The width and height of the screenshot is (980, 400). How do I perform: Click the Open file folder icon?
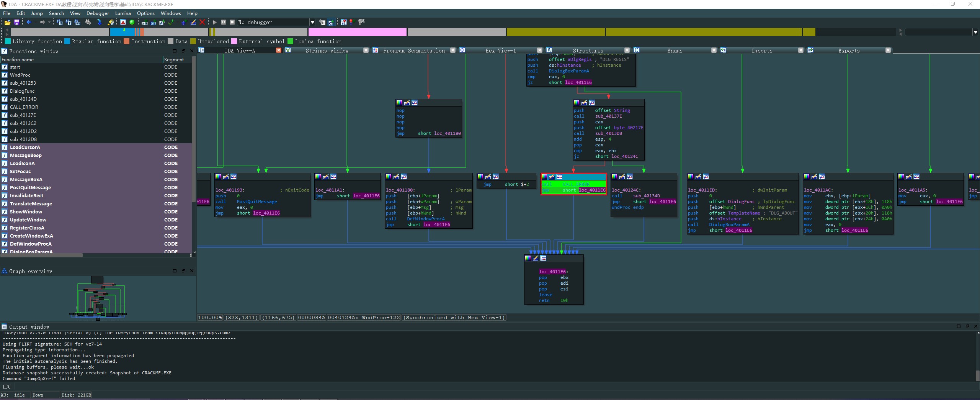[7, 23]
